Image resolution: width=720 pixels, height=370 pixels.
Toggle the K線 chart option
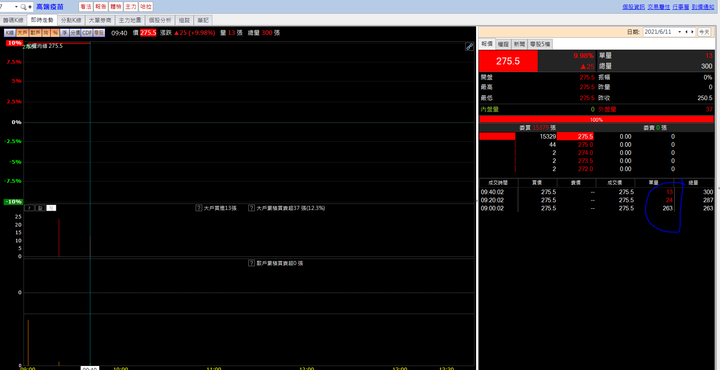pyautogui.click(x=10, y=33)
